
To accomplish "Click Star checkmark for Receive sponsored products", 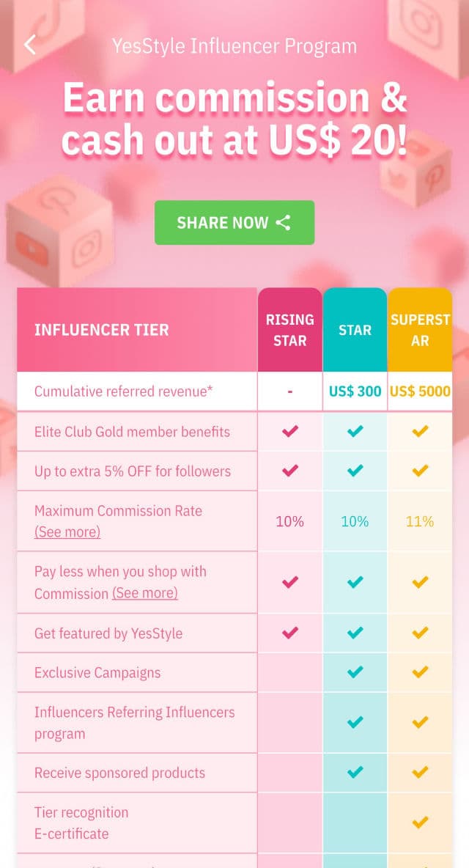I will 355,772.
